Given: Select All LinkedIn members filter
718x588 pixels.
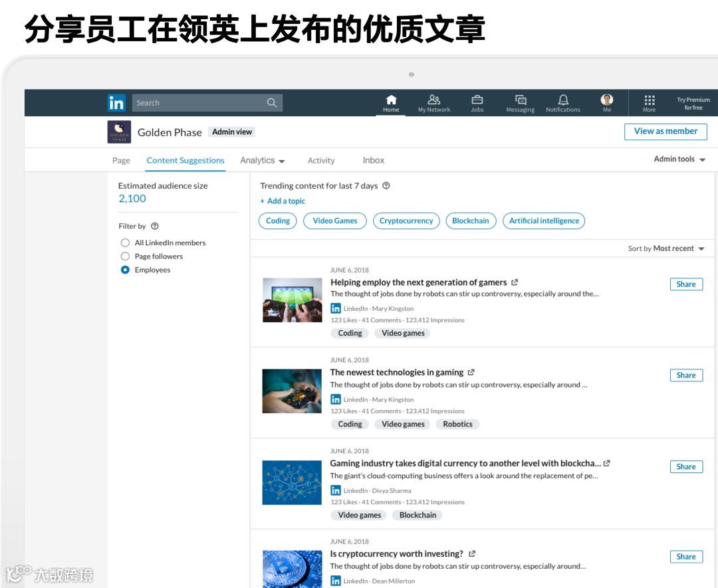Looking at the screenshot, I should (x=125, y=243).
